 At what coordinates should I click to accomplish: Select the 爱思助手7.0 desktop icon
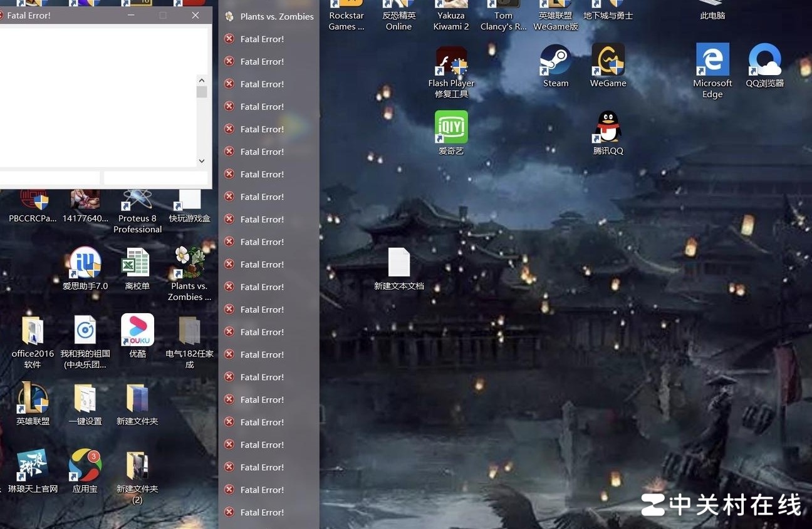click(x=85, y=263)
